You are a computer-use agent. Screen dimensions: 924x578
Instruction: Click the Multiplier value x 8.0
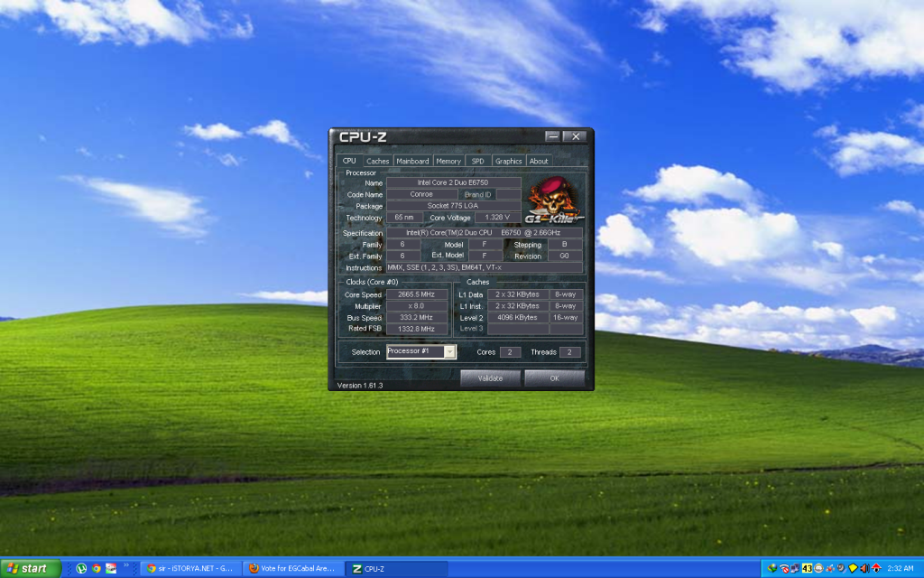(416, 306)
